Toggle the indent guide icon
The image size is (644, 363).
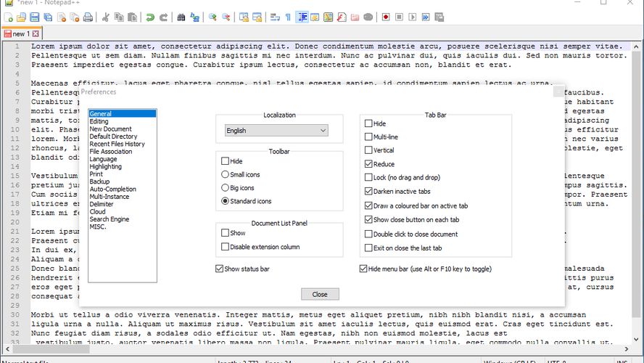click(x=302, y=17)
